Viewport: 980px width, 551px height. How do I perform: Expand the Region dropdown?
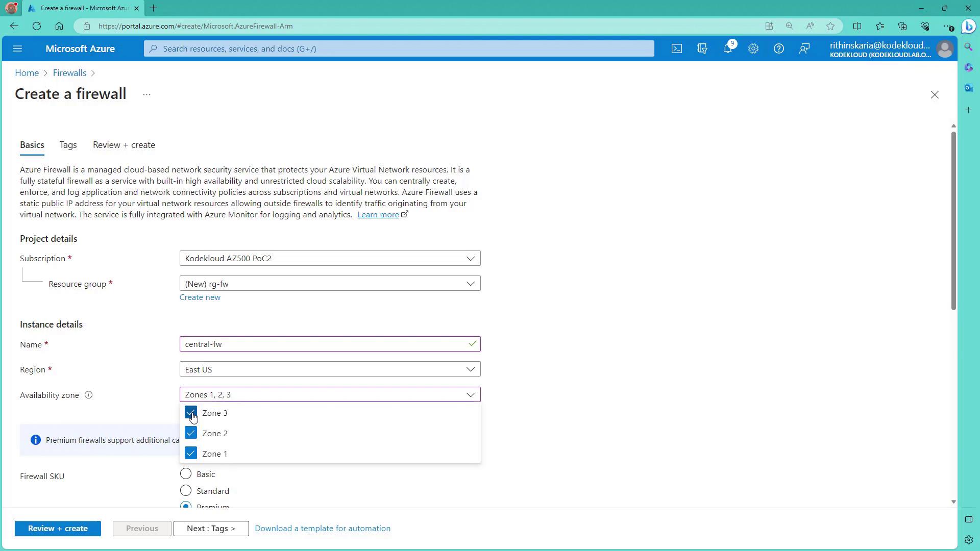(330, 369)
